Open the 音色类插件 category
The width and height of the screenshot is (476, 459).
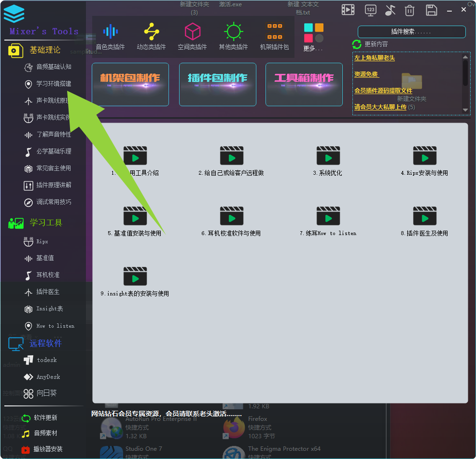(110, 37)
